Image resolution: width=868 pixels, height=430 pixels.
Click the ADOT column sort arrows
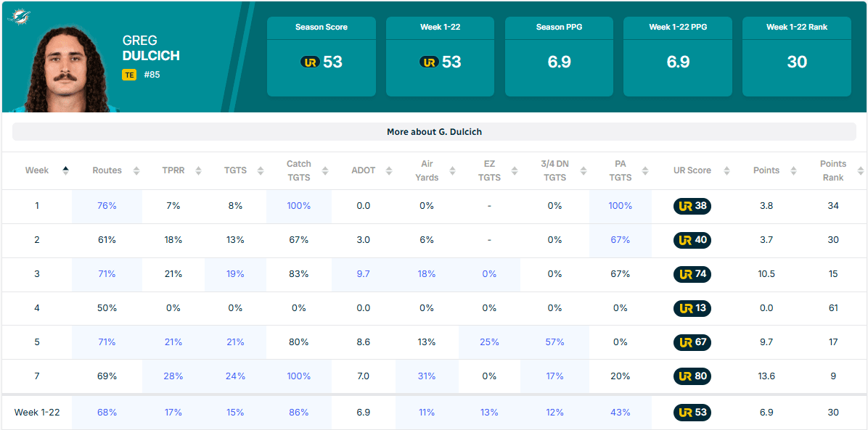(389, 170)
